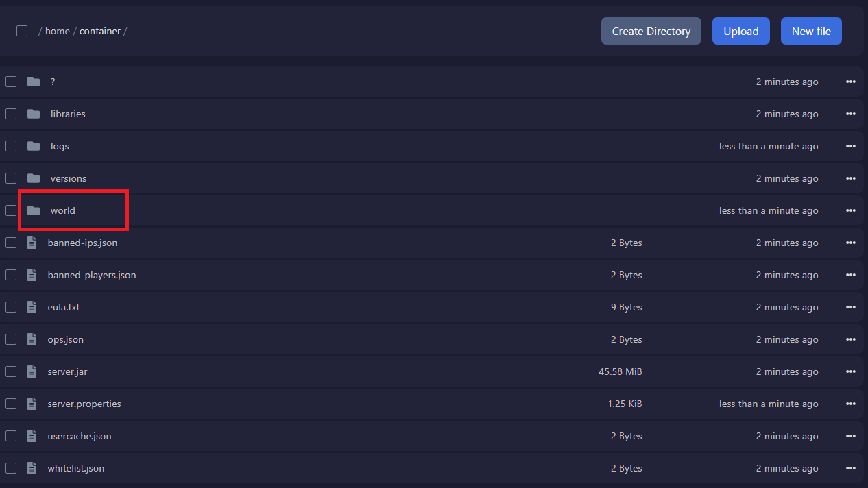Go to container breadcrumb path
The image size is (868, 488).
click(x=100, y=31)
